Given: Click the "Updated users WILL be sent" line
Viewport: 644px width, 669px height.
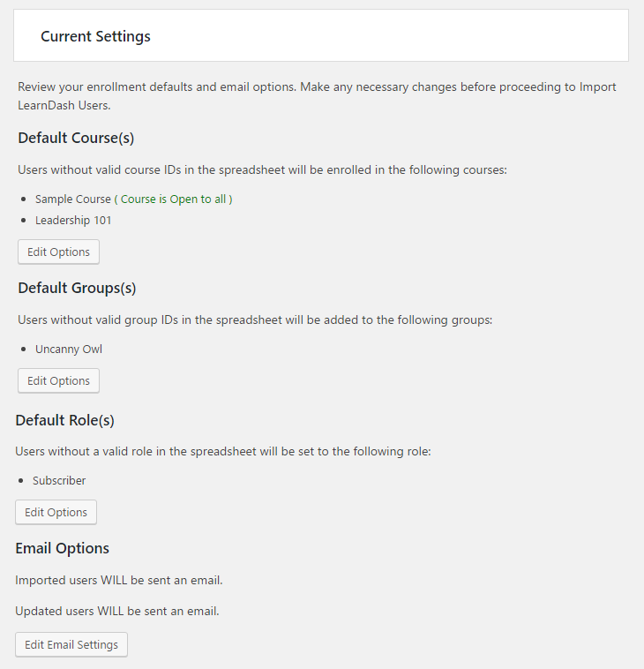Looking at the screenshot, I should coord(116,611).
